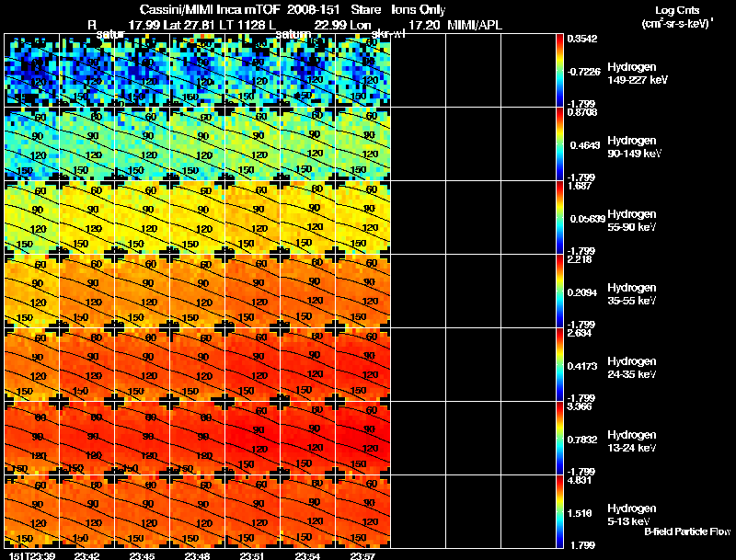The image size is (736, 560).
Task: Select the 'Stare' word in title
Action: pyautogui.click(x=366, y=10)
